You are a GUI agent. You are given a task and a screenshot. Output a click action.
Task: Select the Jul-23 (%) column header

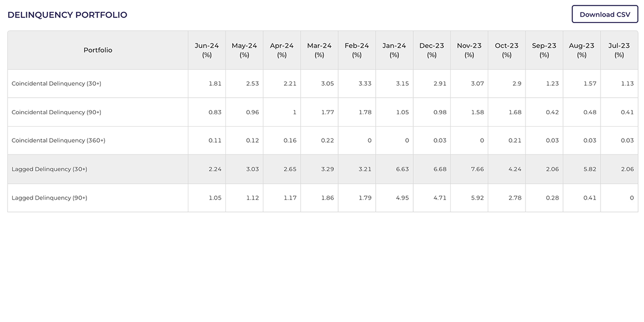[x=619, y=50]
